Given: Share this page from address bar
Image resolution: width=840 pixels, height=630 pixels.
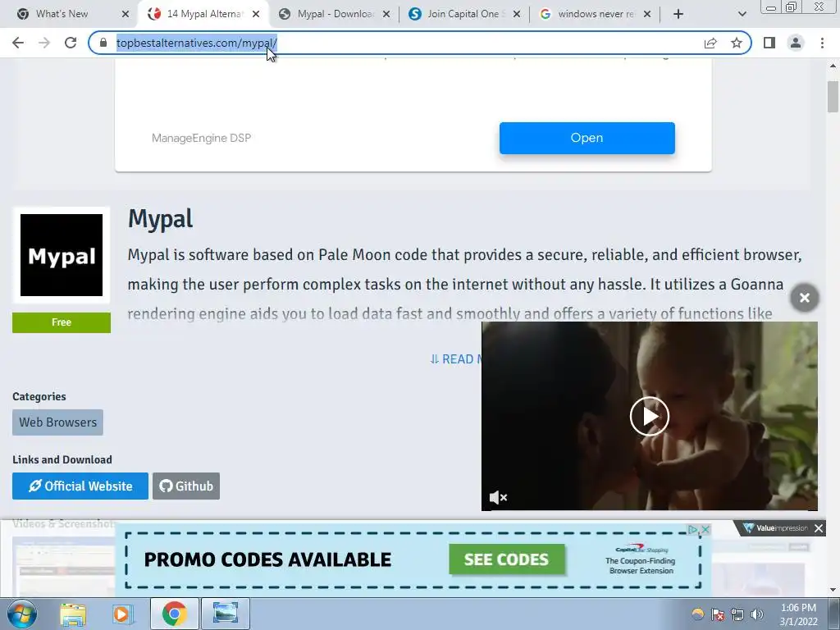Looking at the screenshot, I should [710, 43].
